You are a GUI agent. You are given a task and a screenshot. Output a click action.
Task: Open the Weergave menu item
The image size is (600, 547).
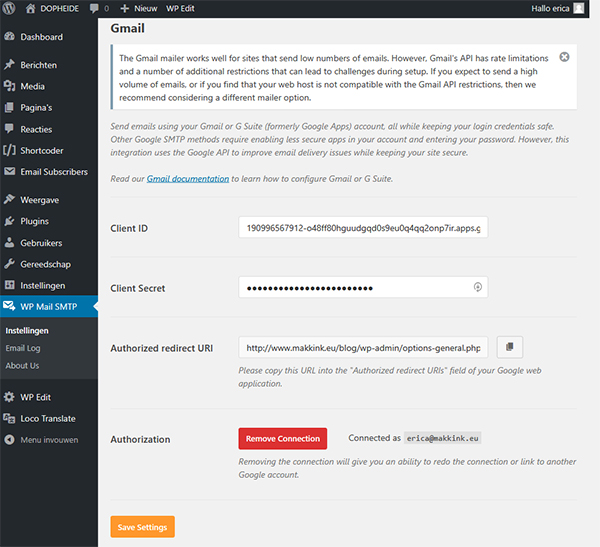[x=39, y=200]
